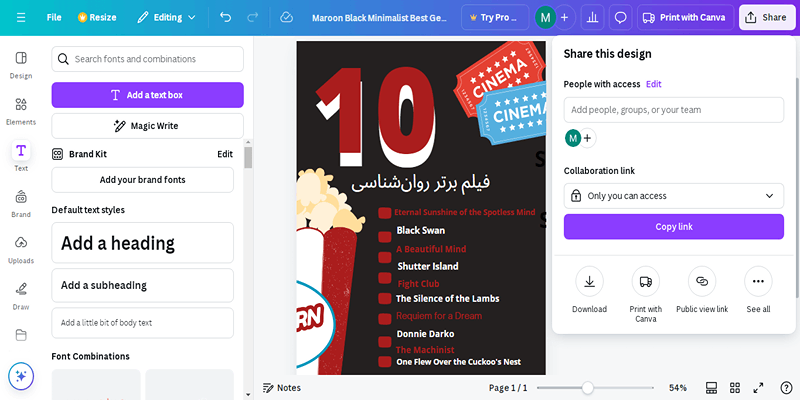The image size is (800, 400).
Task: Open the analytics bar chart icon
Action: [592, 17]
